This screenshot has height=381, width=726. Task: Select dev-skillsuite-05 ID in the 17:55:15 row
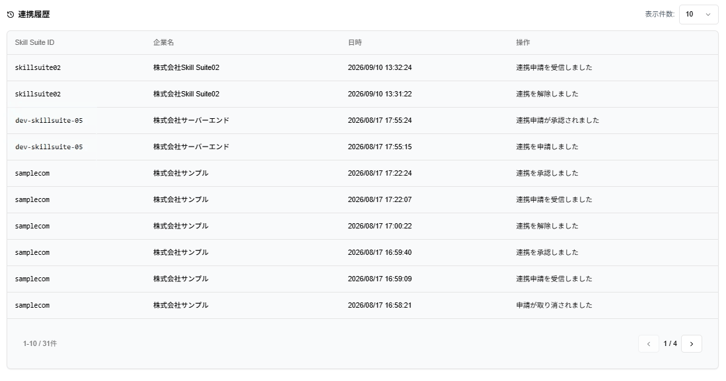coord(49,147)
